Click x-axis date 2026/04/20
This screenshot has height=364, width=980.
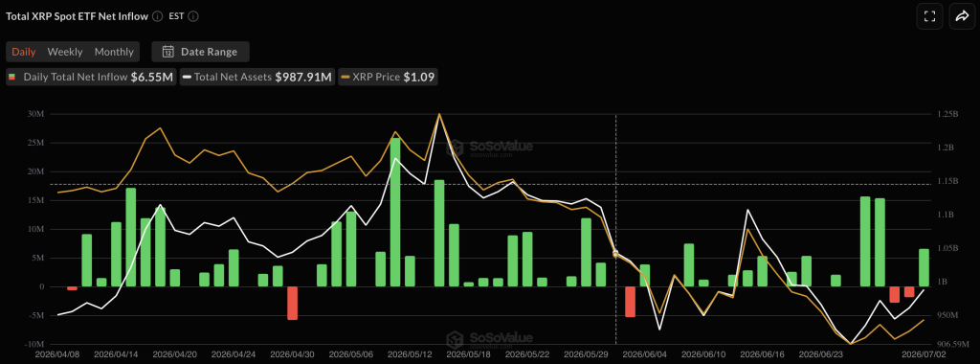174,353
